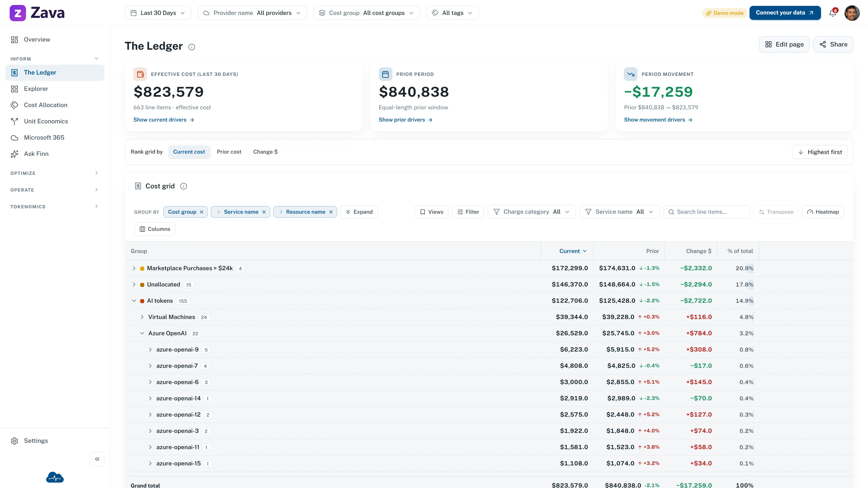Open the Cost group filter dropdown
The image size is (868, 488).
pyautogui.click(x=367, y=13)
